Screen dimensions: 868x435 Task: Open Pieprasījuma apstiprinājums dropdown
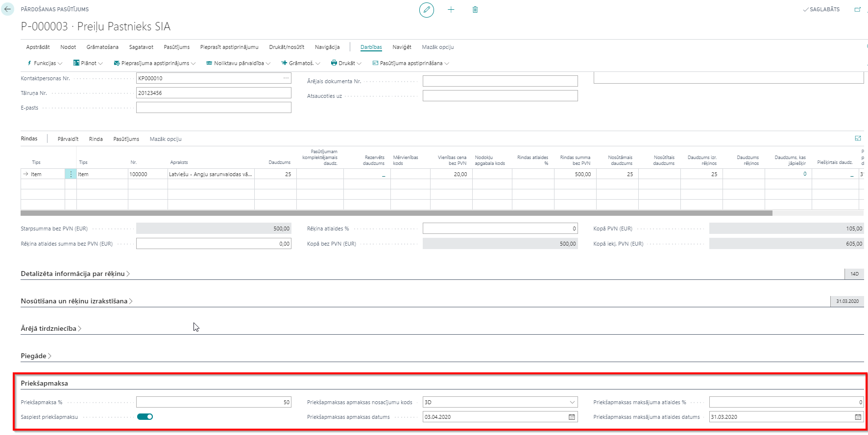[155, 63]
